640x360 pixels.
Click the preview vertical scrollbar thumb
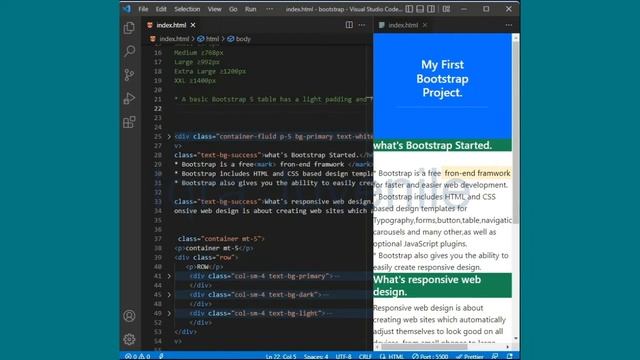pos(516,132)
